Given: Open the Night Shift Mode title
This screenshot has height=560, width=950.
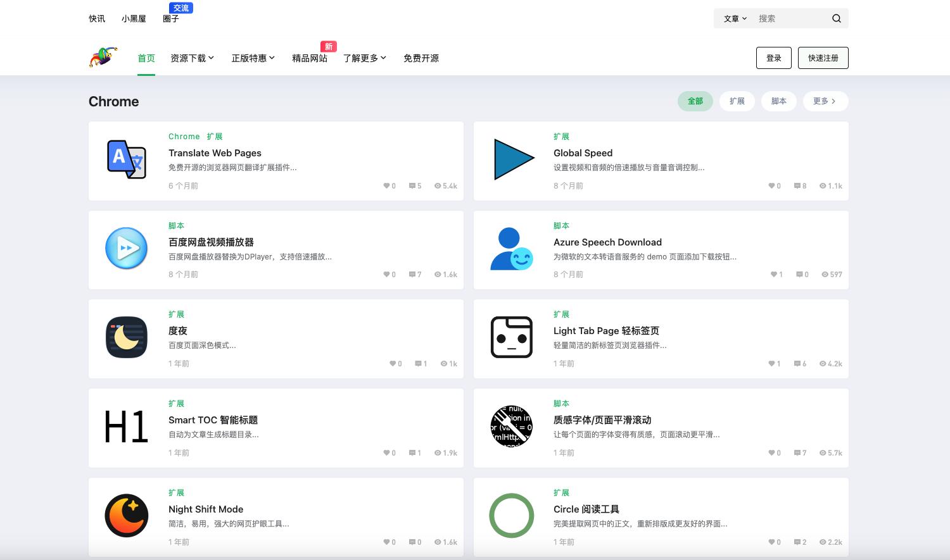Looking at the screenshot, I should [206, 509].
